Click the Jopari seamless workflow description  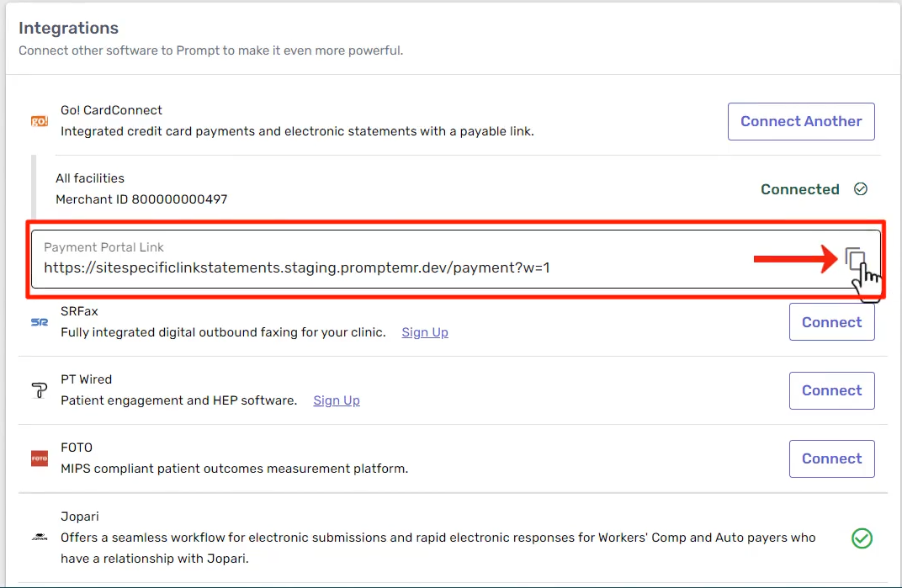tap(438, 548)
